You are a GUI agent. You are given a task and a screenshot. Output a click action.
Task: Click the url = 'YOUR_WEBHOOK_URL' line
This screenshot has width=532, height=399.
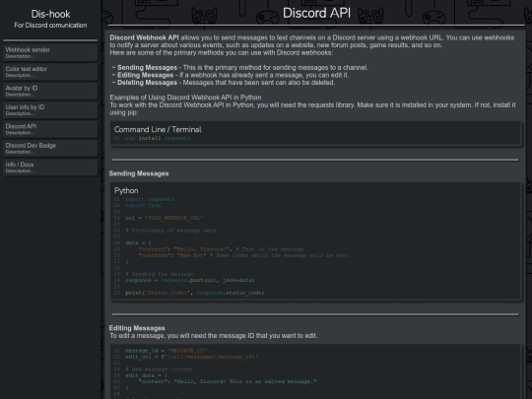point(164,218)
